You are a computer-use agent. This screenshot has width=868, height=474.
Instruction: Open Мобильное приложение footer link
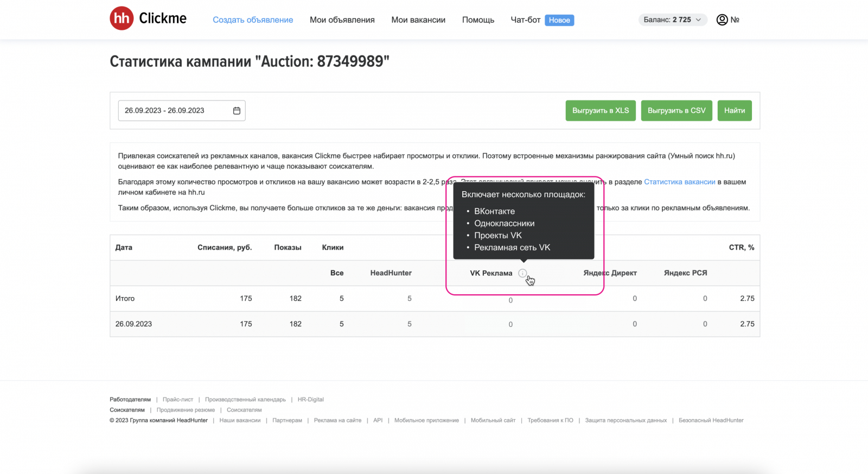(x=426, y=420)
